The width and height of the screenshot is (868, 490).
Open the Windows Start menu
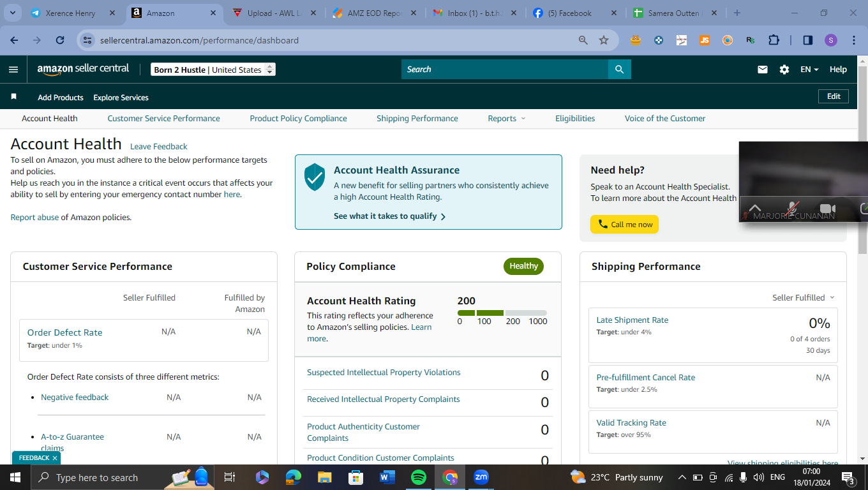coord(15,477)
